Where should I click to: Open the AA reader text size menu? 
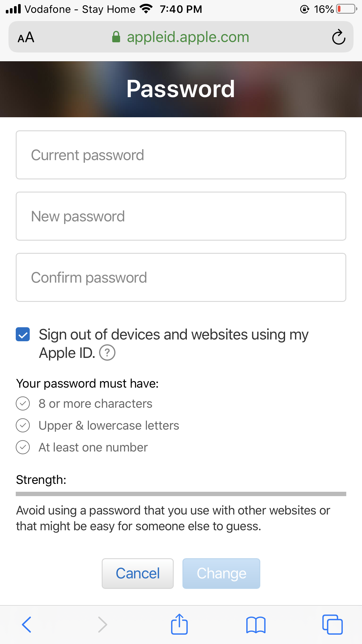tap(26, 37)
